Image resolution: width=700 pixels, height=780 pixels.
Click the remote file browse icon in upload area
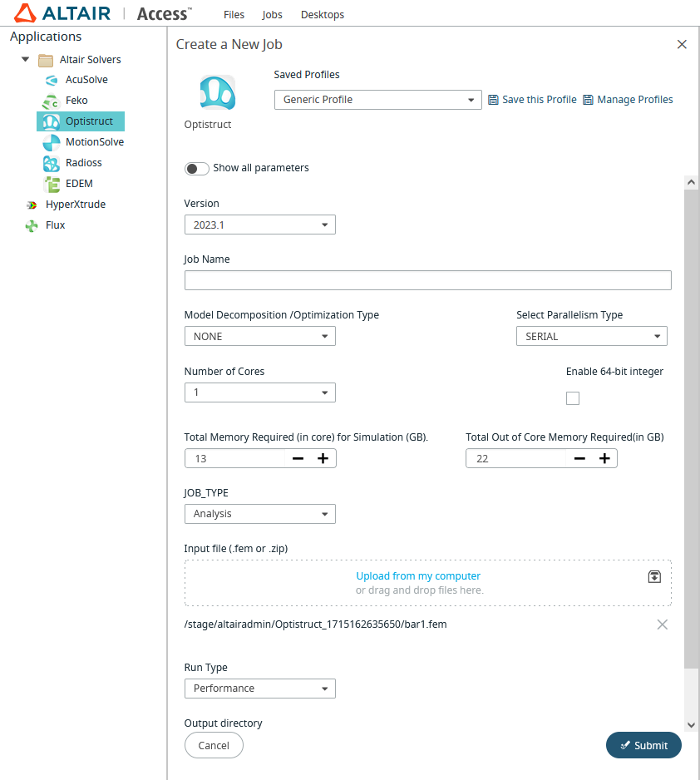click(654, 576)
